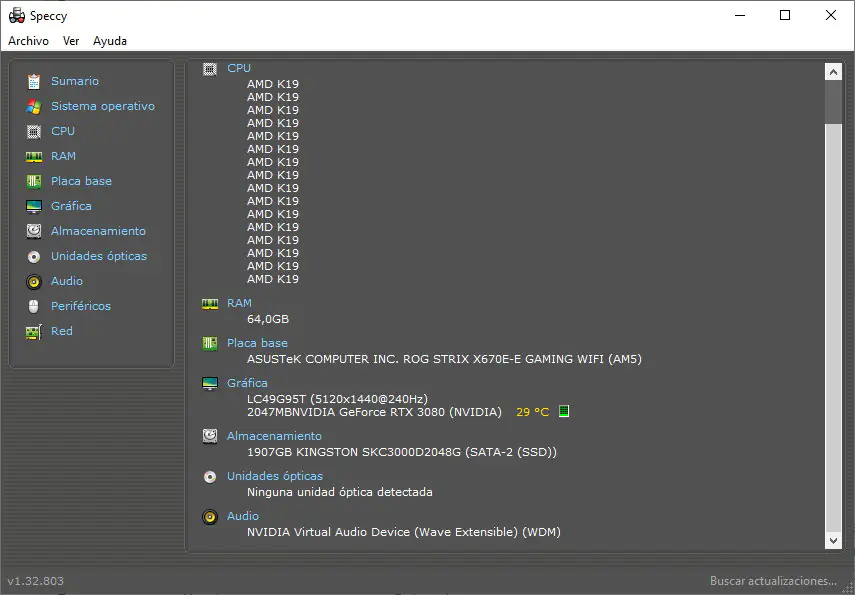This screenshot has width=855, height=595.
Task: Click the Red network card icon in sidebar
Action: click(34, 331)
